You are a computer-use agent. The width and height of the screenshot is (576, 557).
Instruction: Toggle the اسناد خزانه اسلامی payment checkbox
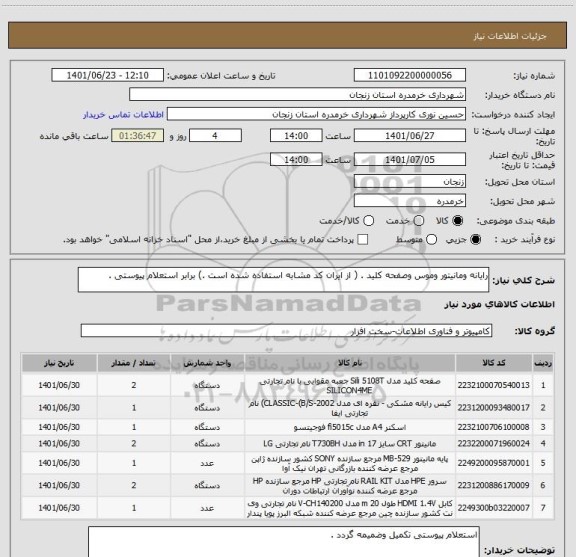363,240
